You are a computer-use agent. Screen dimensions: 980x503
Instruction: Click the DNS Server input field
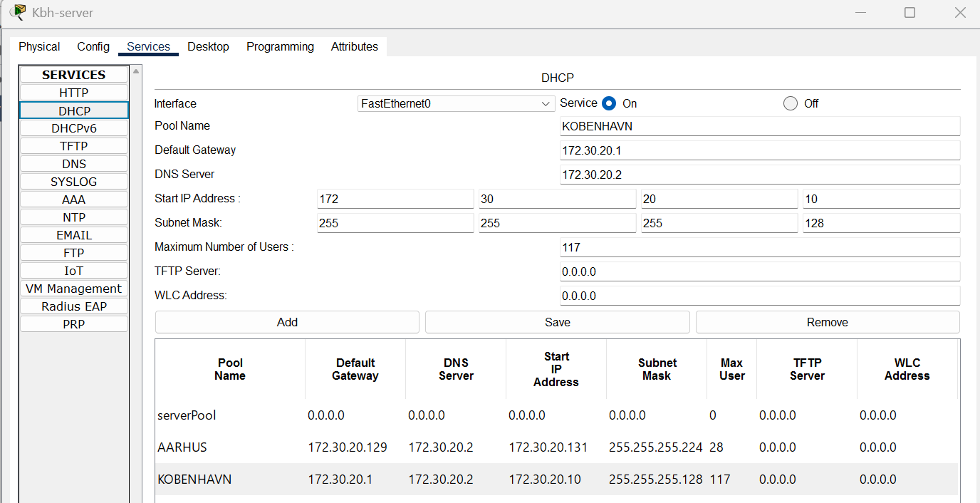760,175
